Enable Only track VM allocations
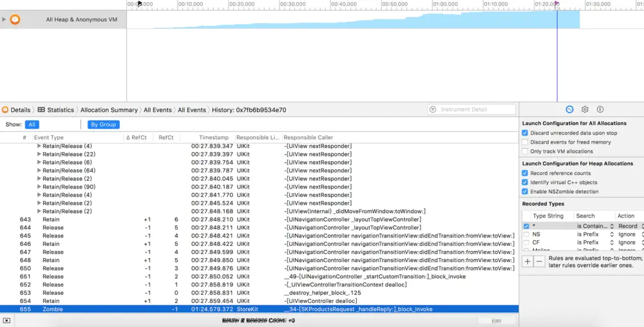The height and width of the screenshot is (327, 644). pos(525,151)
